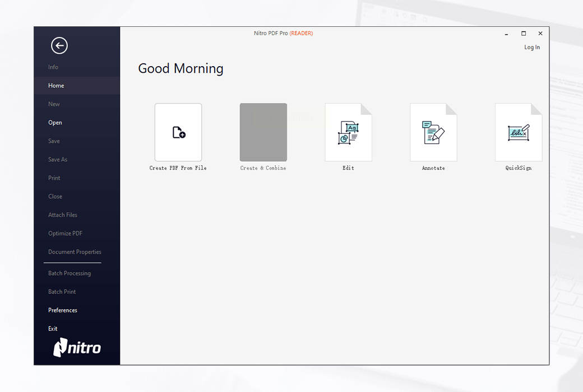
Task: Click the back arrow circle icon
Action: (x=59, y=46)
